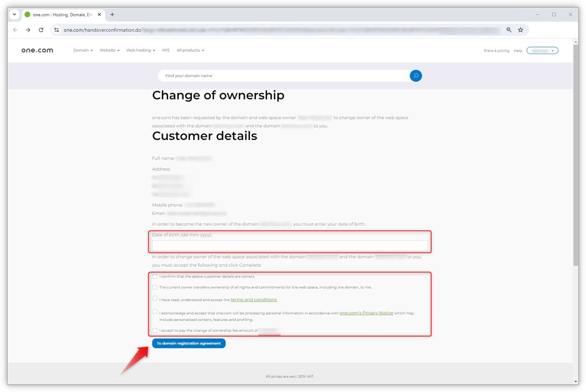Click the scrollbar down arrow

coord(575,381)
